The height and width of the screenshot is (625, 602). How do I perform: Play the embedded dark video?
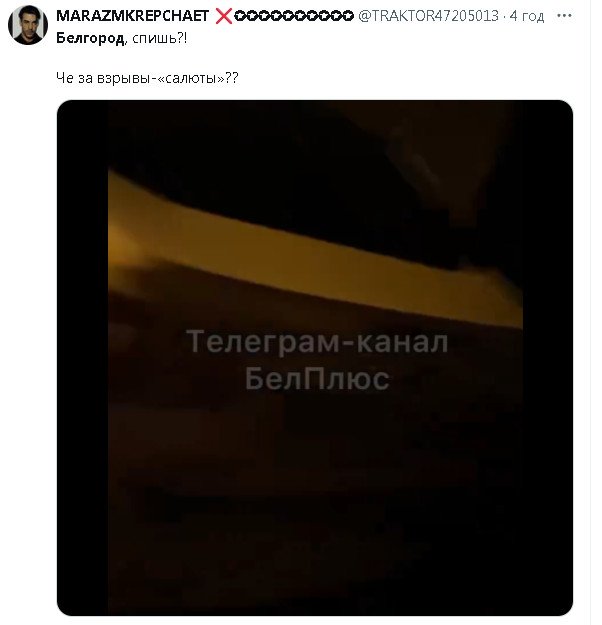click(x=315, y=358)
